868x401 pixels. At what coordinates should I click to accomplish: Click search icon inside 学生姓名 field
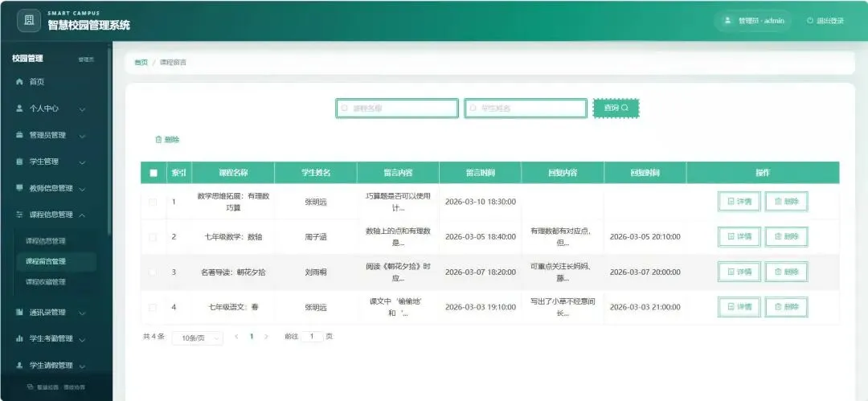coord(473,108)
